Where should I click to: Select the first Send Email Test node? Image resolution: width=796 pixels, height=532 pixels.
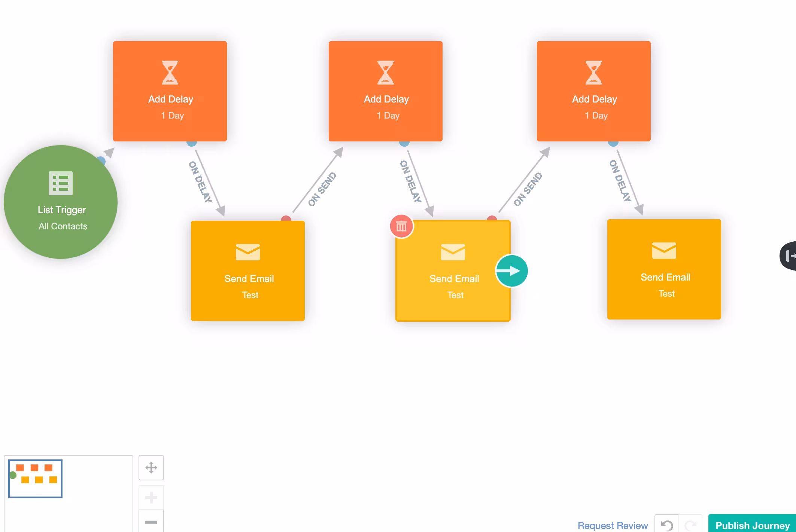pos(248,271)
